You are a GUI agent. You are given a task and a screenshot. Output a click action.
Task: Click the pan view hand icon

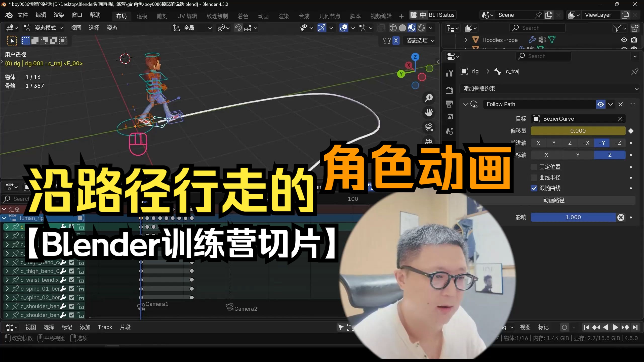(x=429, y=112)
